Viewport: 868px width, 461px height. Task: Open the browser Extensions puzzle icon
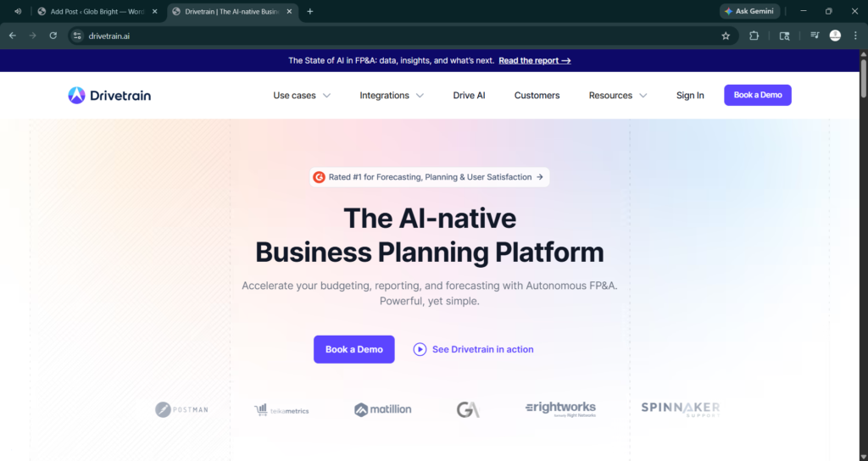pyautogui.click(x=754, y=36)
